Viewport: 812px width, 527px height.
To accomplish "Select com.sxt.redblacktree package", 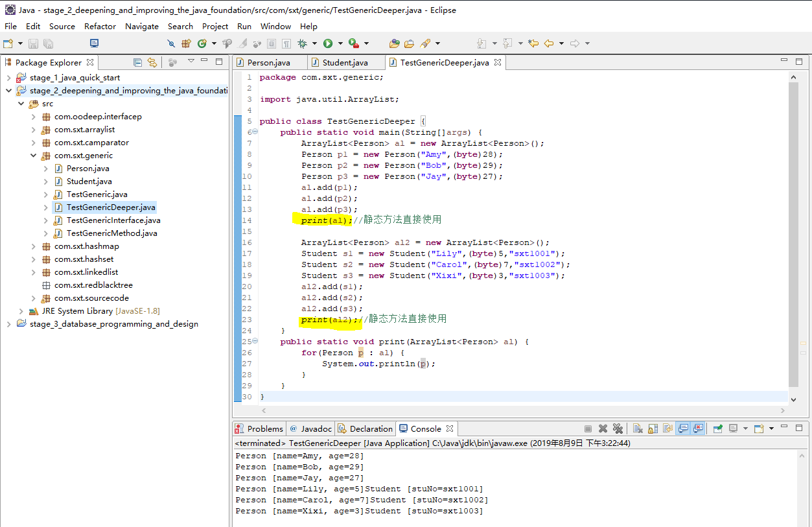I will point(93,285).
